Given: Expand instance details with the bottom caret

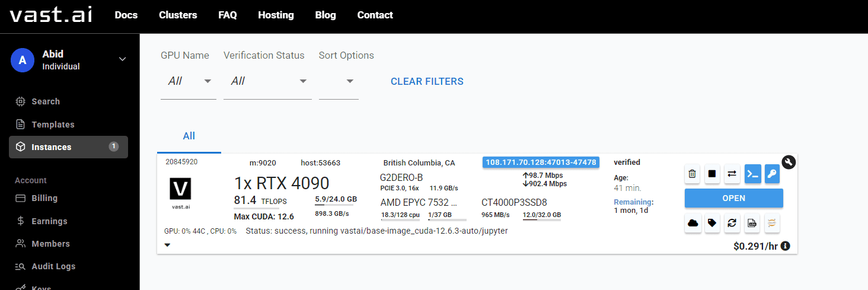Looking at the screenshot, I should click(x=168, y=244).
